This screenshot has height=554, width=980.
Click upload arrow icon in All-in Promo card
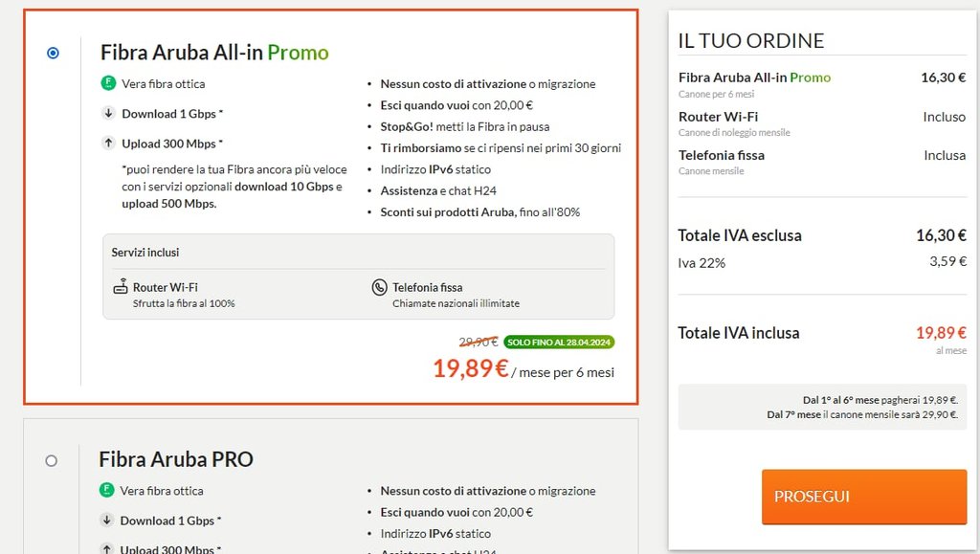(108, 144)
